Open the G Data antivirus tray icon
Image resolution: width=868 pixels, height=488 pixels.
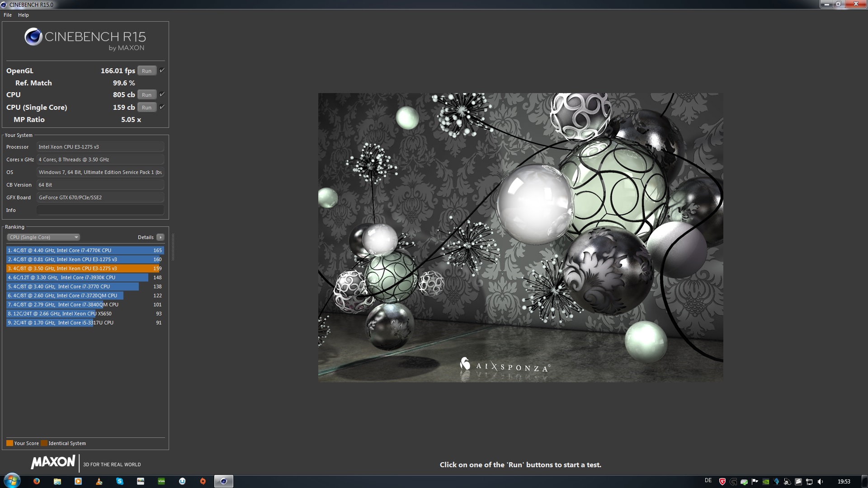coord(722,482)
